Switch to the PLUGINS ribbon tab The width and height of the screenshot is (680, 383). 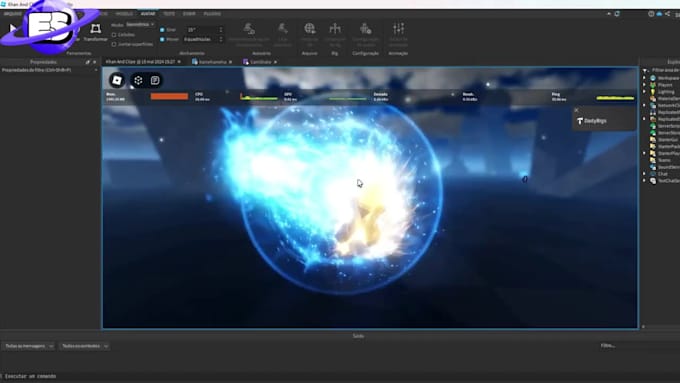coord(212,14)
